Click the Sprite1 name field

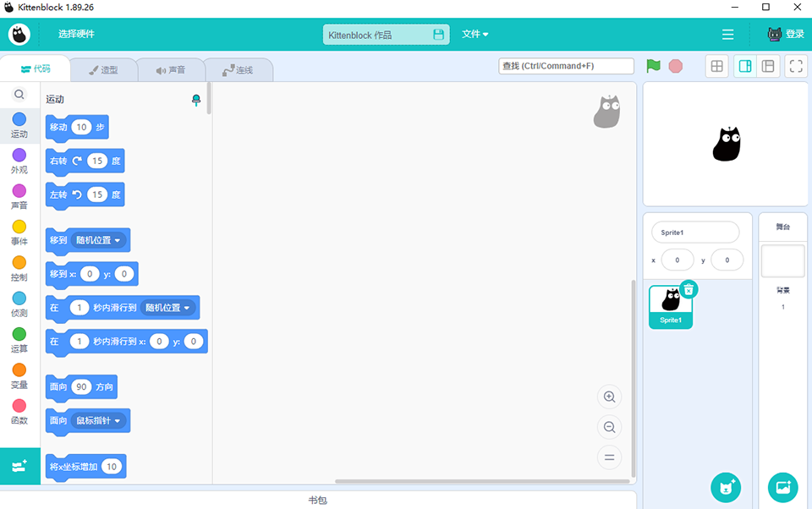click(695, 233)
